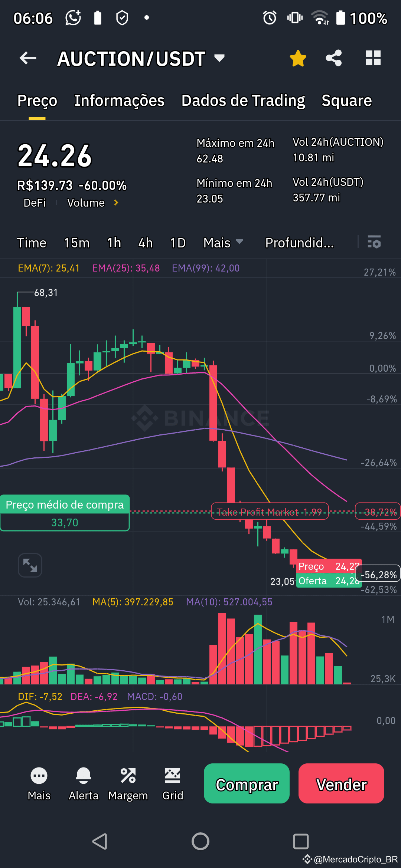Tap the Vol 24h(AUCTION) value 10.81 mi
This screenshot has height=868, width=401.
[313, 158]
